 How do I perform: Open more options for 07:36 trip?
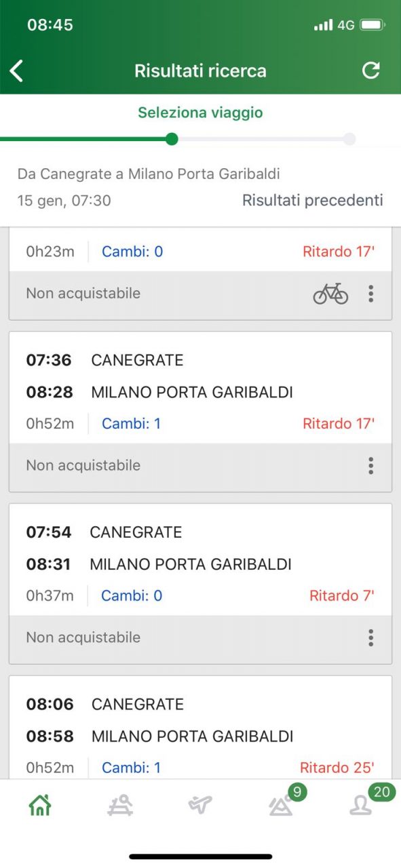click(370, 466)
